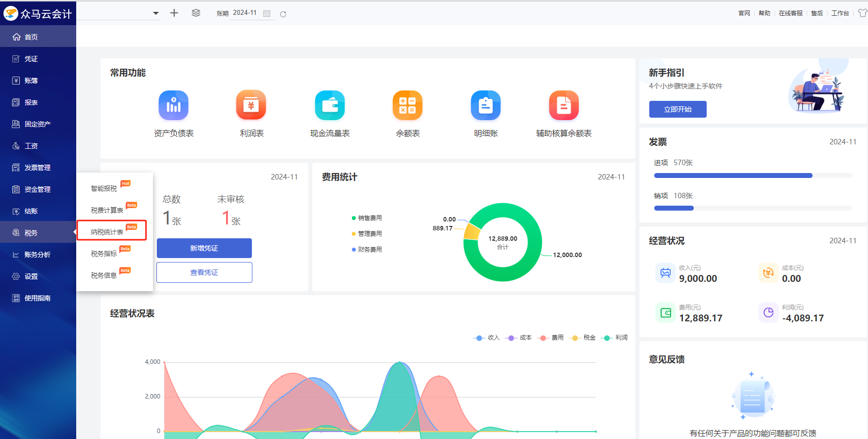Viewport: 868px width, 439px height.
Task: Click the 费用 expense wallet icon
Action: (666, 312)
